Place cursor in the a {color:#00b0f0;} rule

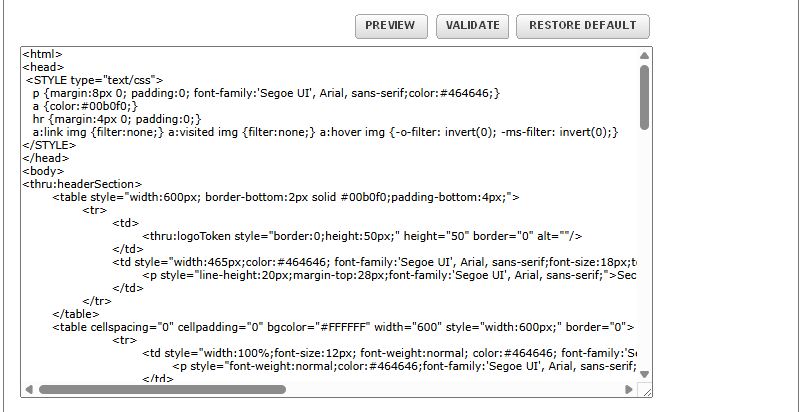point(84,106)
